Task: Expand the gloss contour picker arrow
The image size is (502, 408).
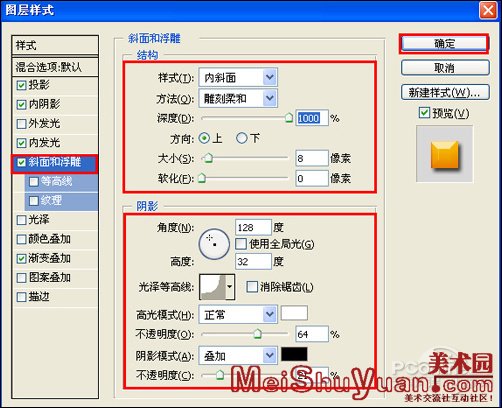Action: point(230,287)
